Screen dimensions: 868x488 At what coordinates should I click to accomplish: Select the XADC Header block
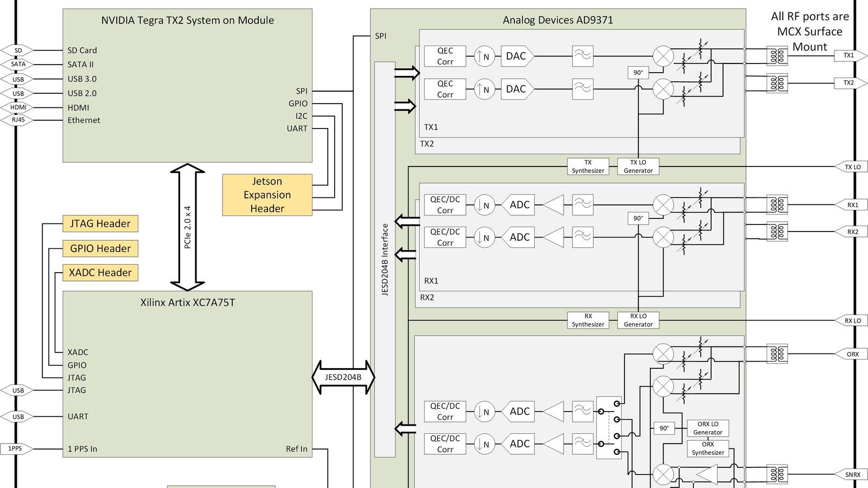point(100,273)
